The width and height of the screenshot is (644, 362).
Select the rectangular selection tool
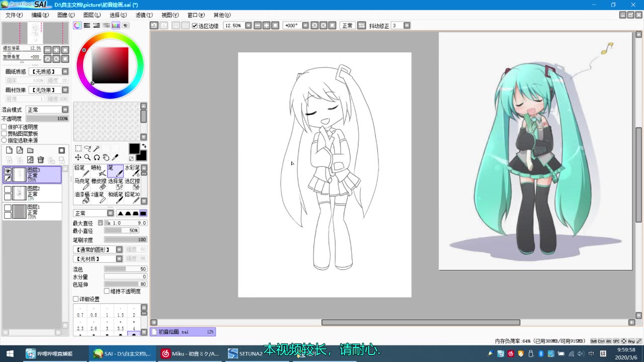[x=78, y=148]
